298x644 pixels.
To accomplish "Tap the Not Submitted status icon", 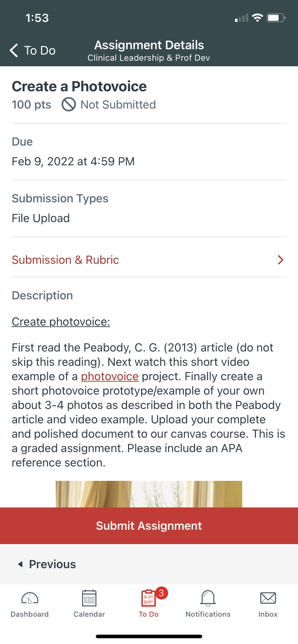I will [x=69, y=105].
